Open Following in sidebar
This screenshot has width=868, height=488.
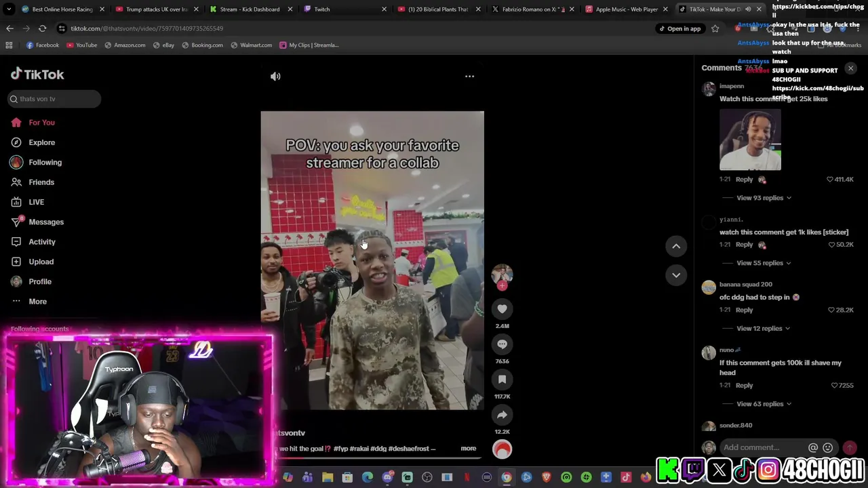point(45,163)
